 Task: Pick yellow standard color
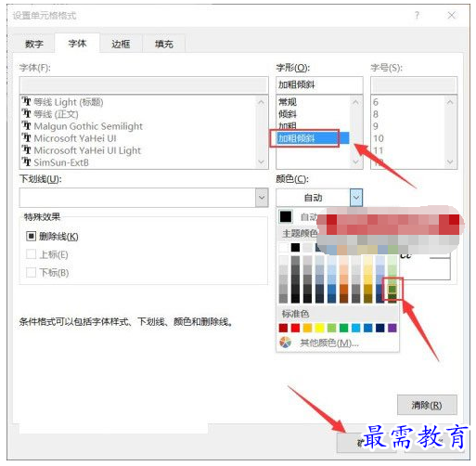[x=319, y=328]
